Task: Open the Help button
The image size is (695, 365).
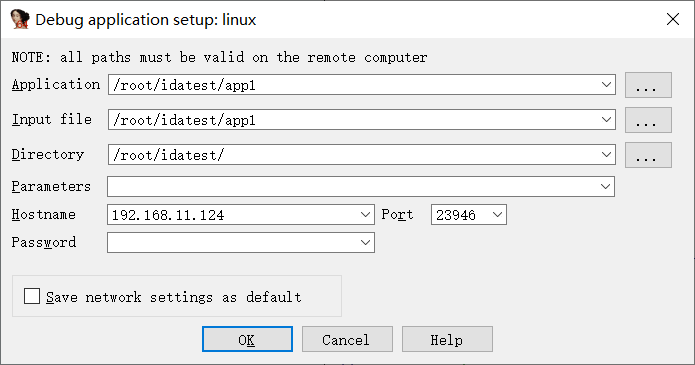Action: tap(447, 339)
